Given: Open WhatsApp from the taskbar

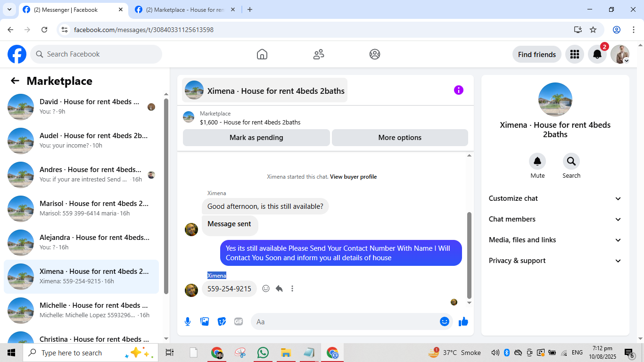Looking at the screenshot, I should tap(263, 353).
